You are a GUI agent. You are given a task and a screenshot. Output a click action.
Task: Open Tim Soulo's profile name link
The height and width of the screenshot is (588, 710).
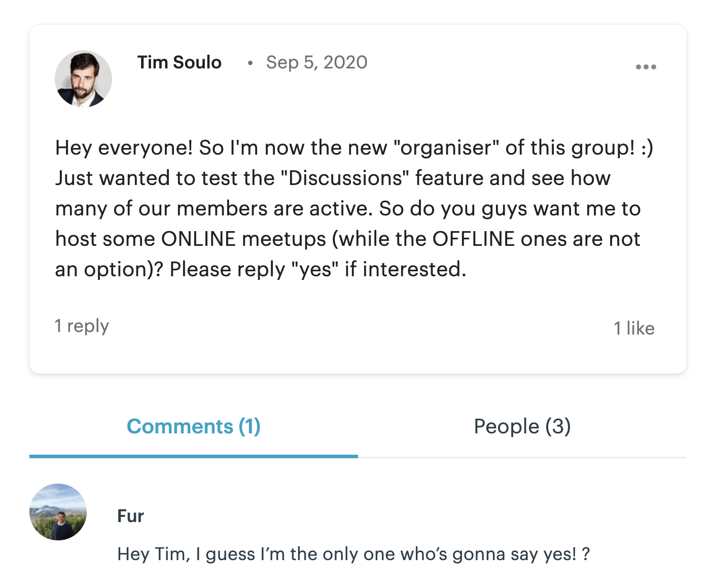[x=179, y=62]
